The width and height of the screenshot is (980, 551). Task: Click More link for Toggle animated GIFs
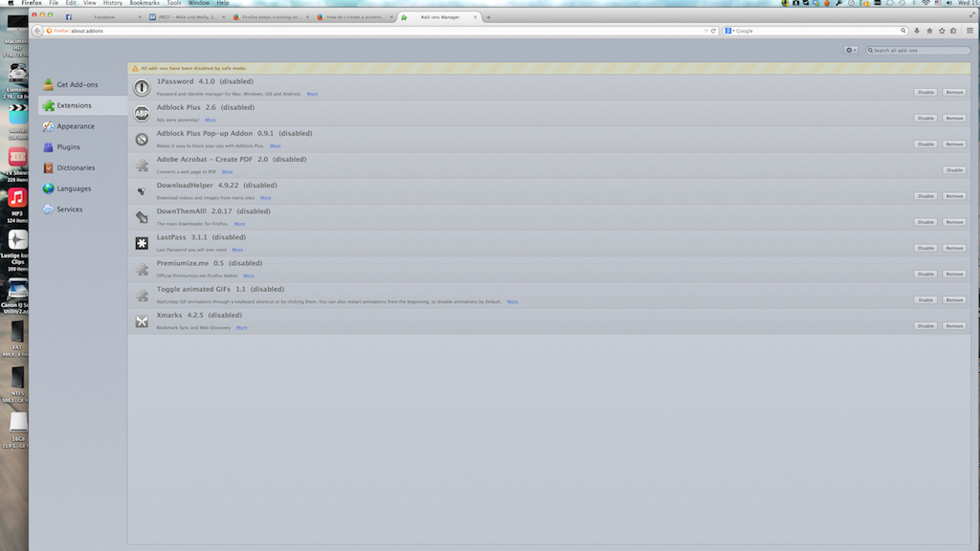[x=513, y=301]
